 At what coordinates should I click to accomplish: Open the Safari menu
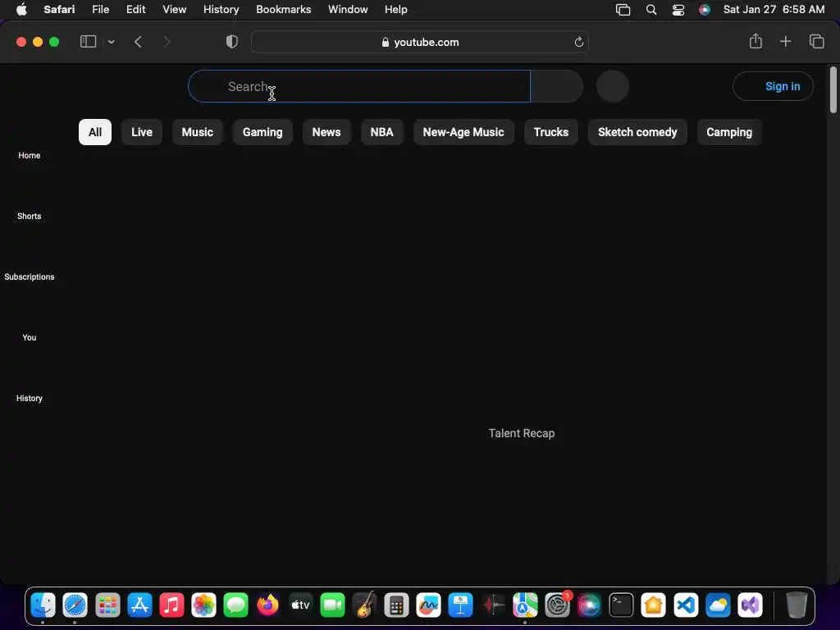[59, 10]
